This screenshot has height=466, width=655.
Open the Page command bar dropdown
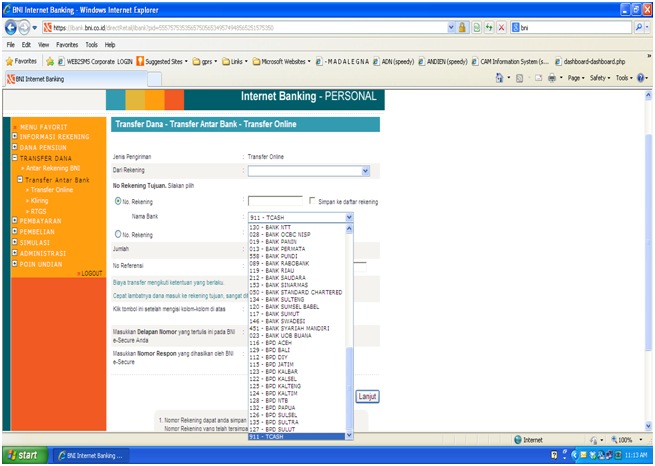pyautogui.click(x=576, y=78)
